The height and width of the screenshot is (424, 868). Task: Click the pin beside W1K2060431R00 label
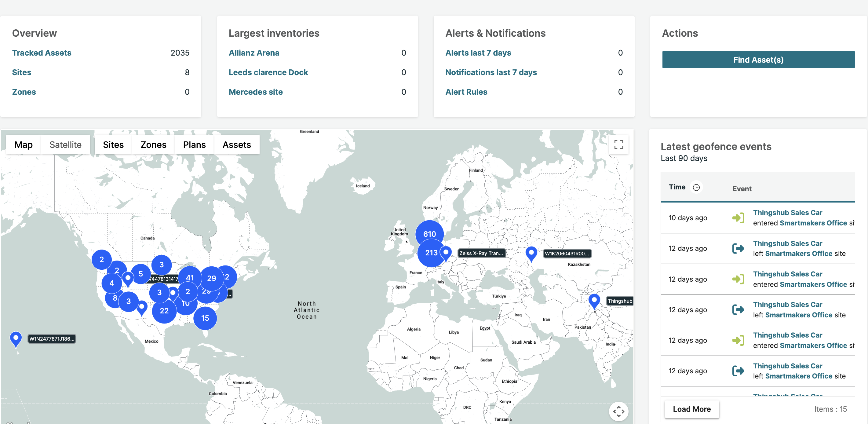click(531, 253)
